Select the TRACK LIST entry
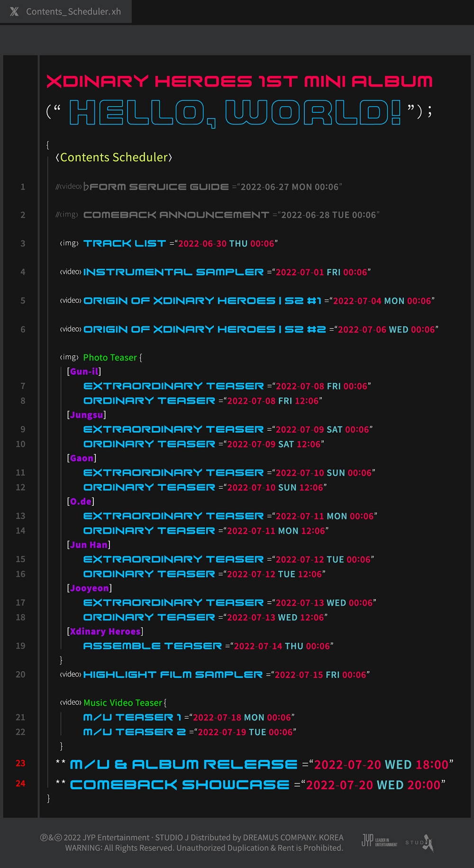 click(125, 243)
